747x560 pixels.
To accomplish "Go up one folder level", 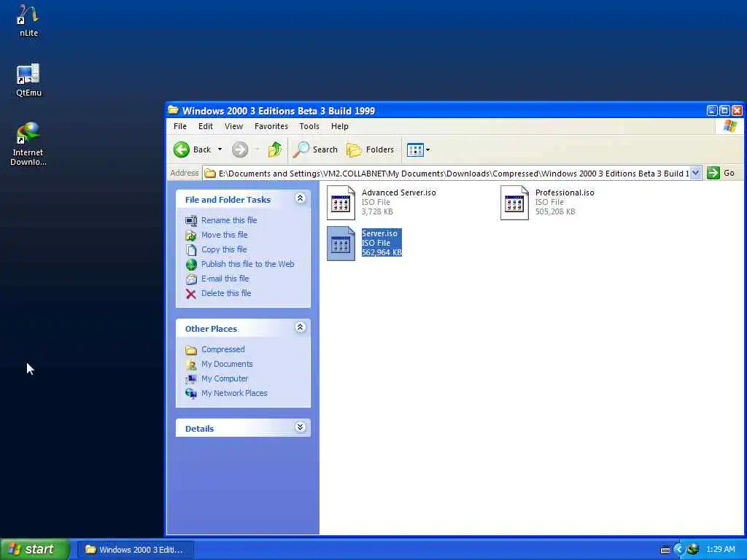I will [275, 149].
